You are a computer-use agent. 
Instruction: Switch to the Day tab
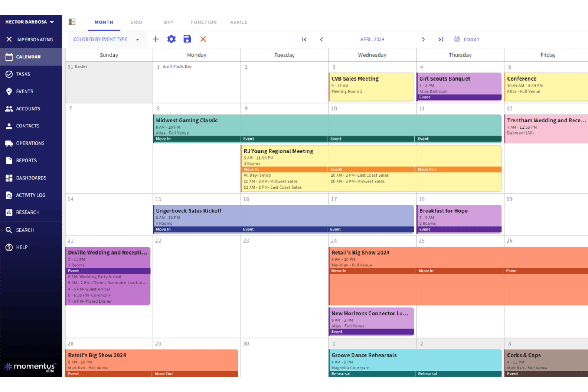click(x=169, y=22)
